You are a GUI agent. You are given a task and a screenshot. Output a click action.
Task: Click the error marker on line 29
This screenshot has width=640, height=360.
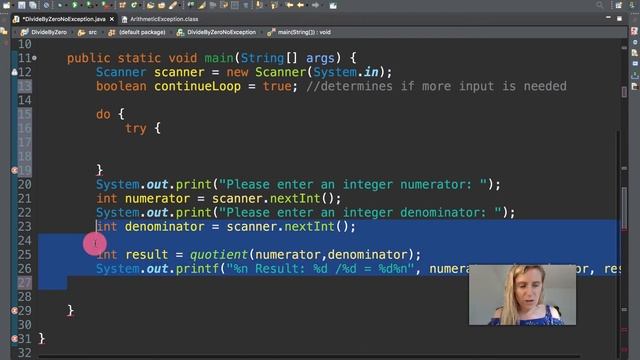click(x=14, y=311)
